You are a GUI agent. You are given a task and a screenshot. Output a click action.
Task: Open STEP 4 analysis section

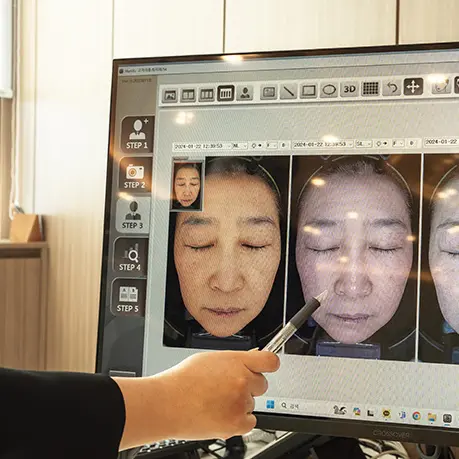click(x=130, y=256)
